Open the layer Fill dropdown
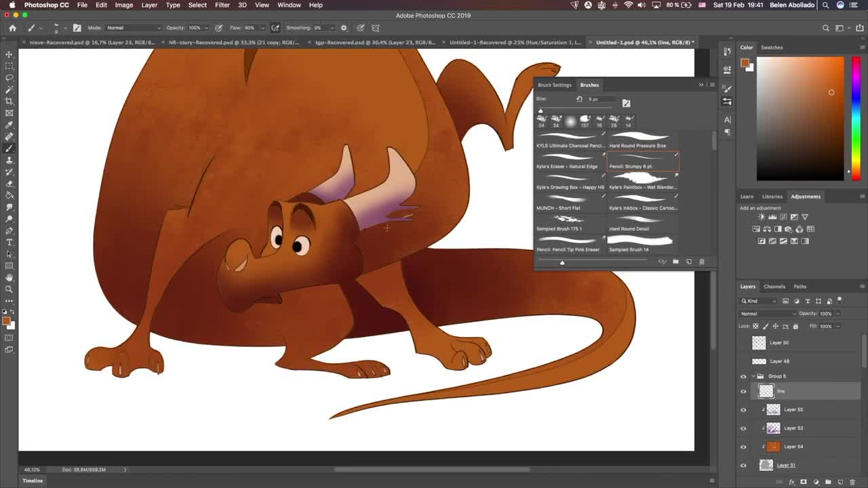The image size is (868, 488). pos(837,326)
